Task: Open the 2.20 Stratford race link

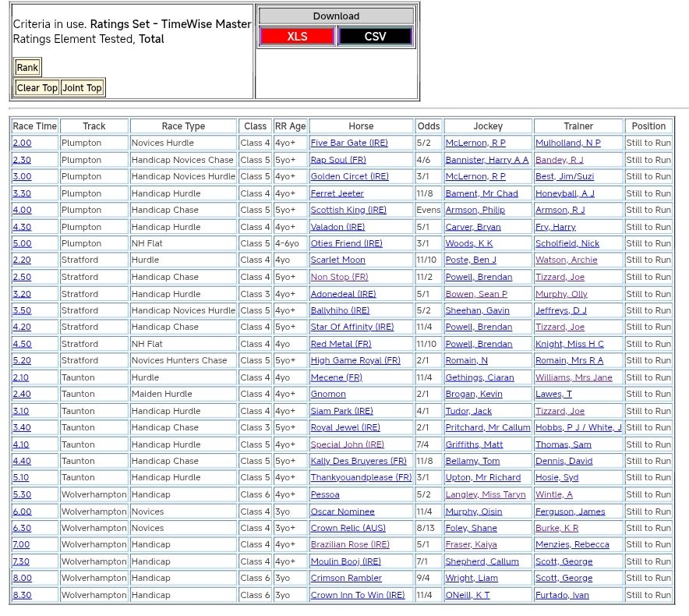Action: pyautogui.click(x=22, y=260)
